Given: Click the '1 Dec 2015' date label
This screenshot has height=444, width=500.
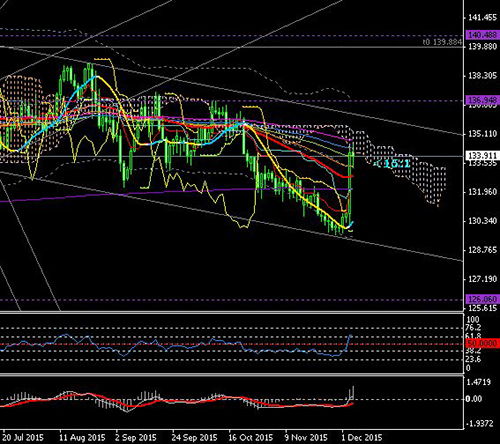Looking at the screenshot, I should [362, 437].
